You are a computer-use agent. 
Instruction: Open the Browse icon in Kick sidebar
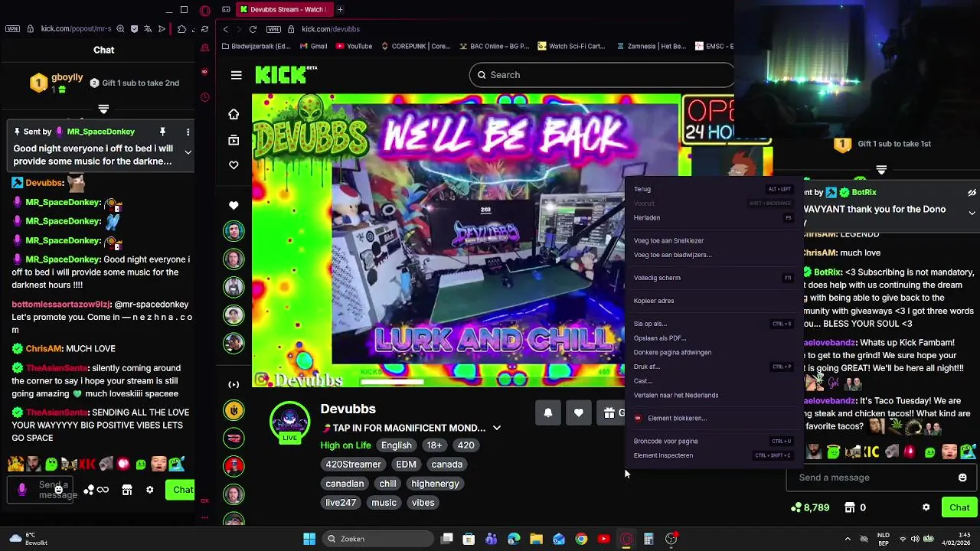[234, 139]
